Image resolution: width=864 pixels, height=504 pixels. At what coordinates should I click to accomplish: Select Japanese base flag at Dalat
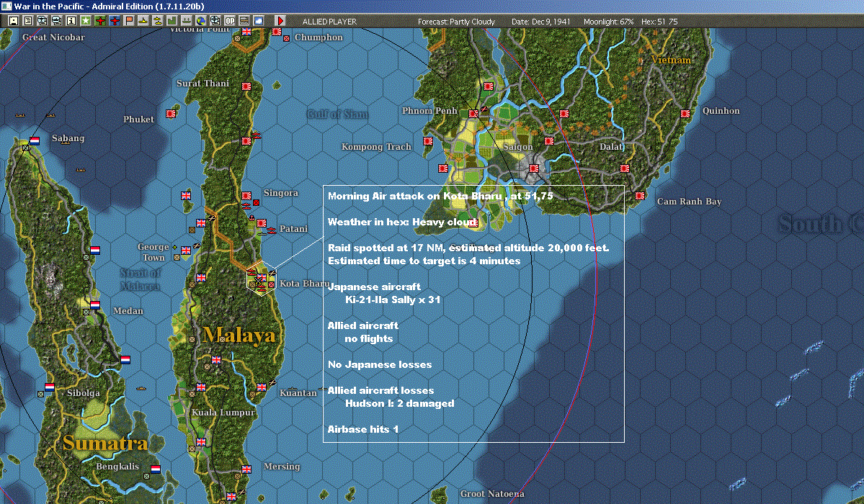click(x=624, y=168)
